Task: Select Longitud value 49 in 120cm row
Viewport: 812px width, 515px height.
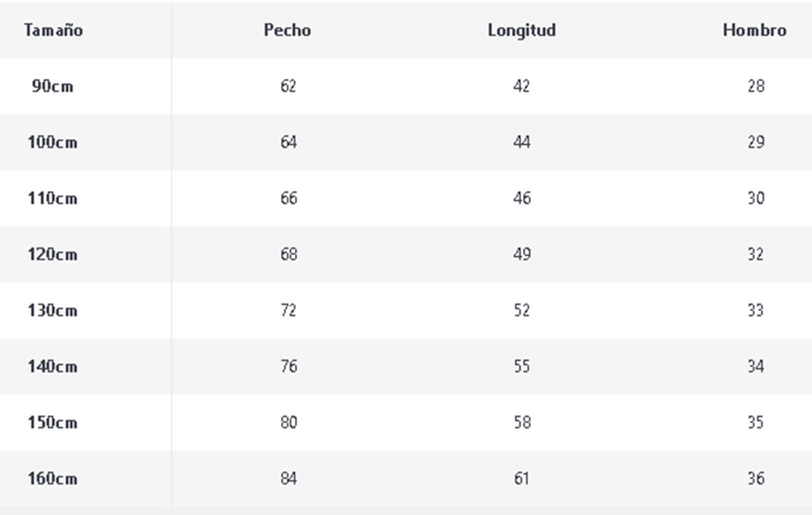Action: [x=522, y=254]
